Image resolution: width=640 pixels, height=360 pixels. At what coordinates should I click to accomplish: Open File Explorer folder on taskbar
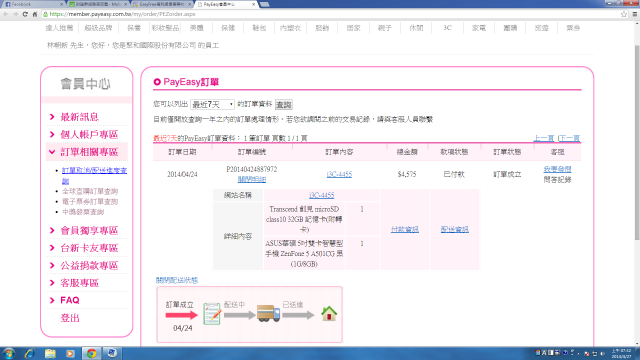[50, 353]
